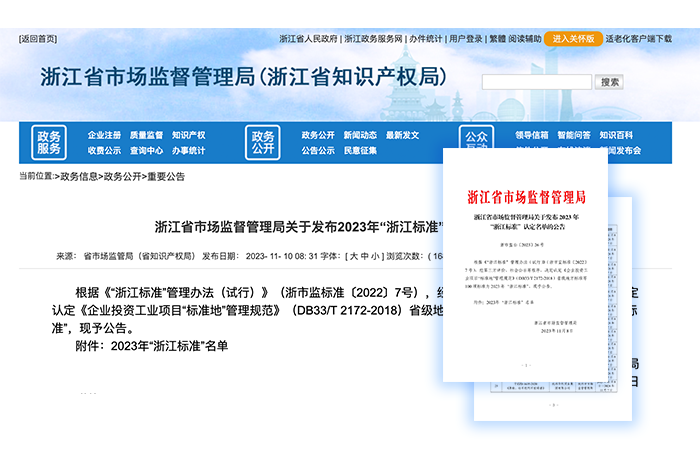
Task: Open 最新发文 menu item
Action: click(x=402, y=135)
